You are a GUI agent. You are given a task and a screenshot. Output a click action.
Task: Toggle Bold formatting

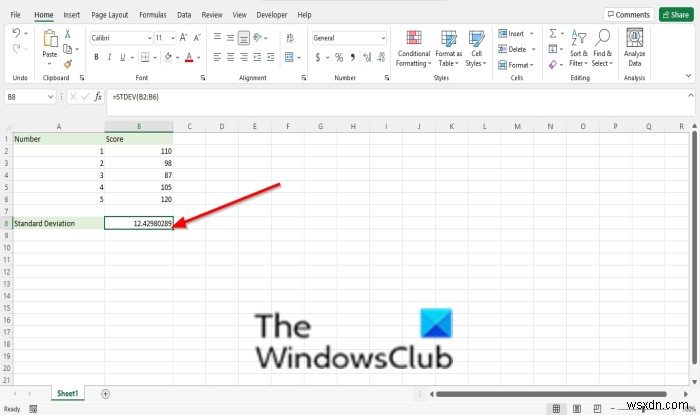pyautogui.click(x=96, y=57)
